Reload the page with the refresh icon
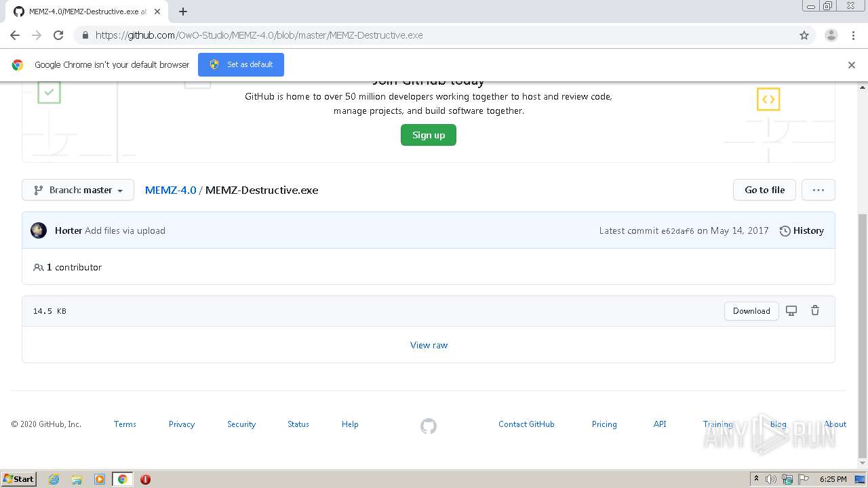This screenshot has width=868, height=488. click(58, 35)
